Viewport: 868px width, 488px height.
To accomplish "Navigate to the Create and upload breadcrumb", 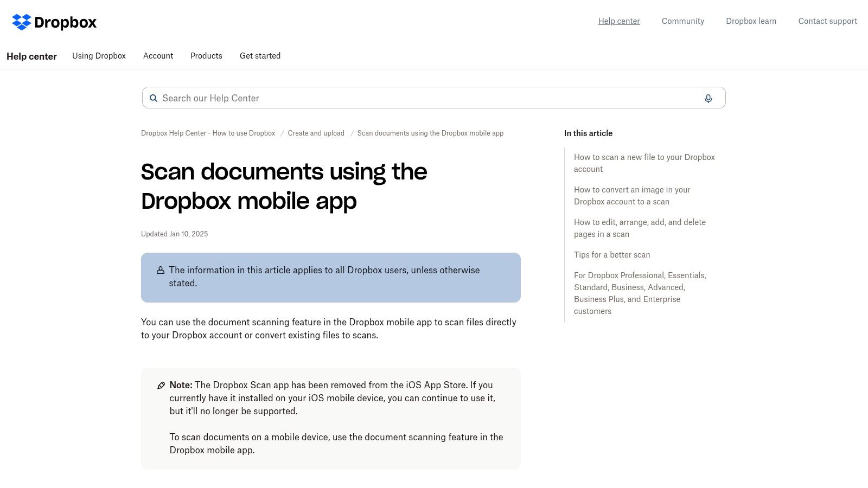I will tap(316, 133).
